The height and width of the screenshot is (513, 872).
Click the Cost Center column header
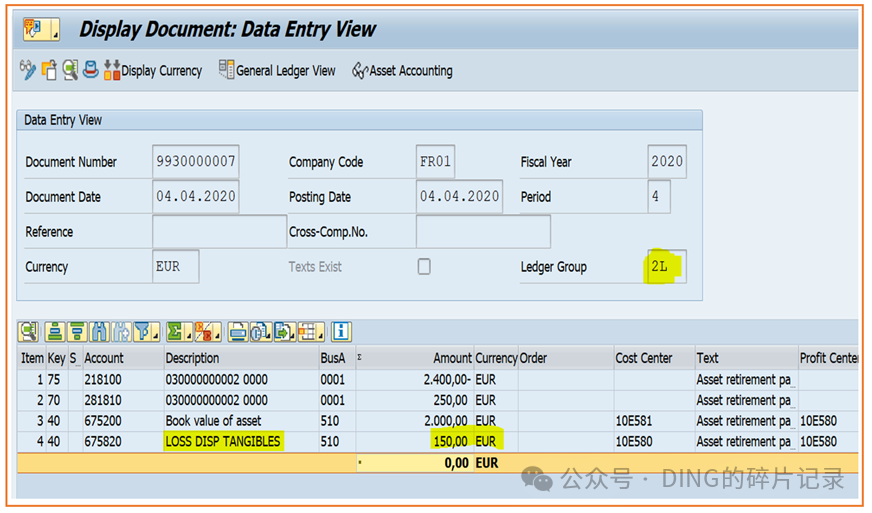[655, 358]
